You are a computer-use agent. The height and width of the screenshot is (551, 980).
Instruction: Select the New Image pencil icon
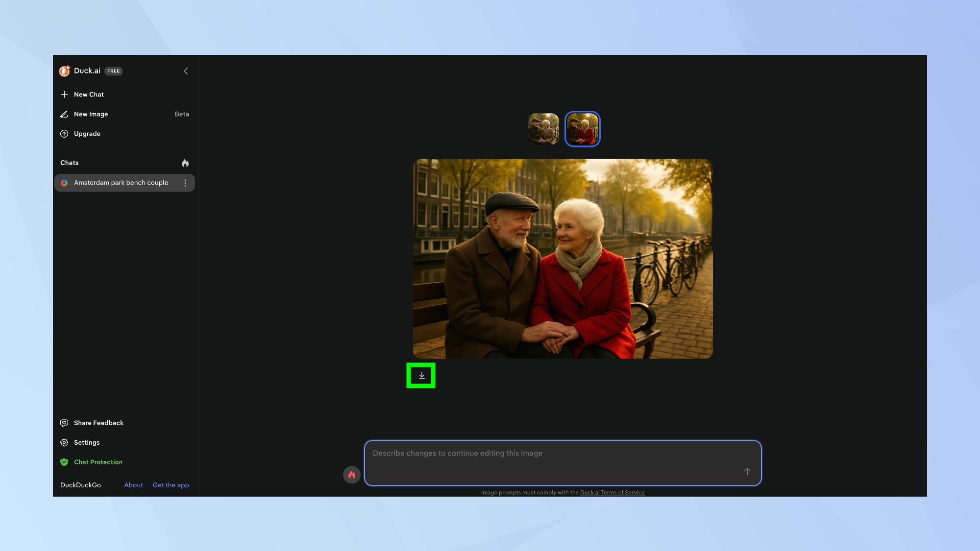click(64, 114)
